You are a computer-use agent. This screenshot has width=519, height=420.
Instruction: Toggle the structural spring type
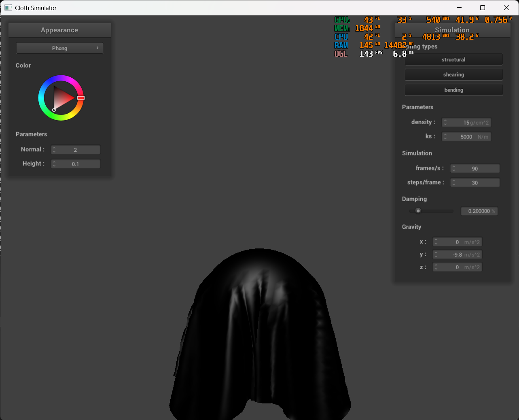click(453, 59)
